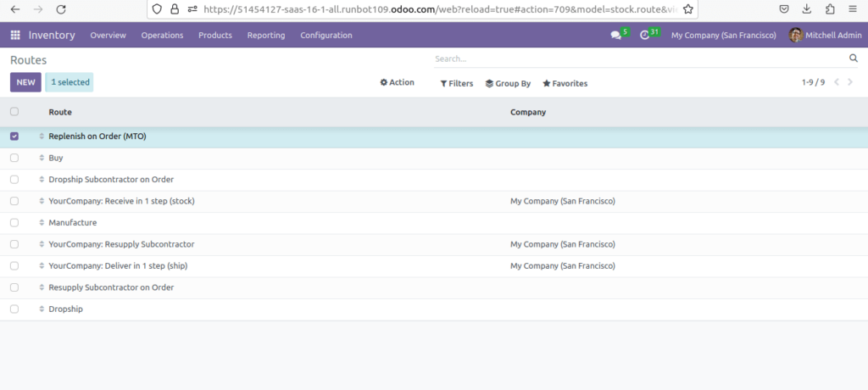Viewport: 868px width, 390px height.
Task: Check Dropship Subcontractor on Order checkbox
Action: tap(14, 180)
